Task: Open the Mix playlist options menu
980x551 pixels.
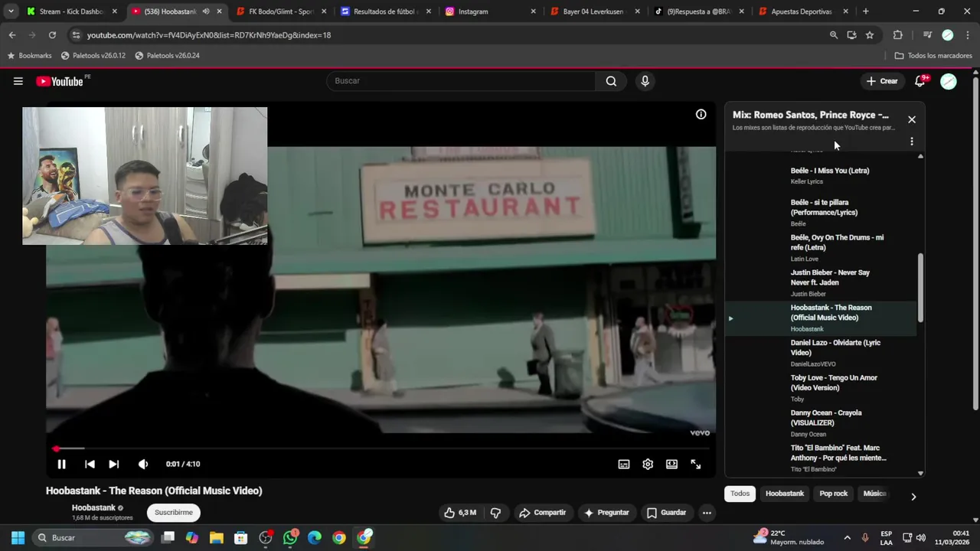Action: pos(912,142)
